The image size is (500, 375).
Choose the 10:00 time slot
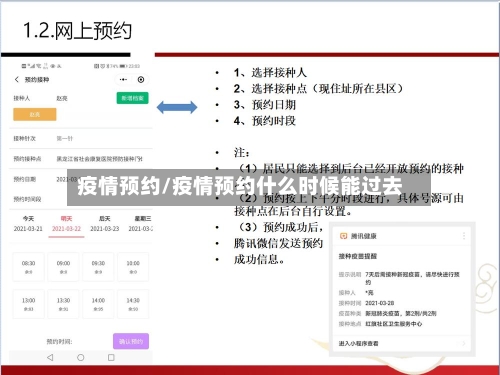coord(133,267)
